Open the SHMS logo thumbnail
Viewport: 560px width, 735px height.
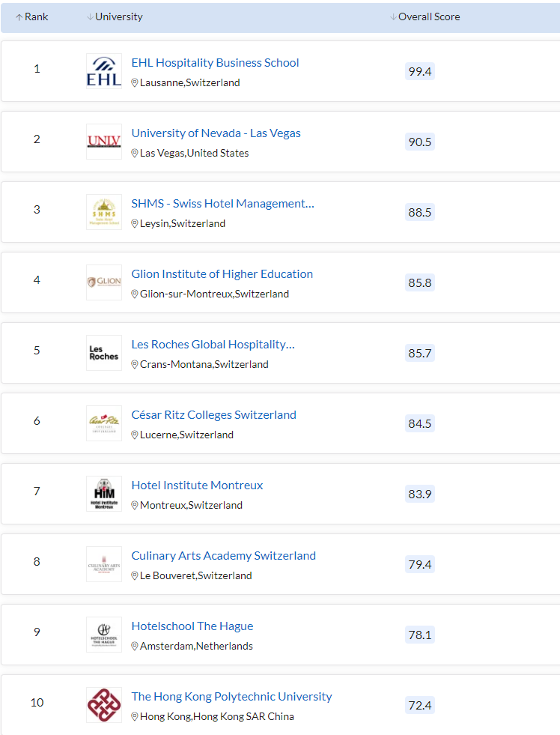(x=104, y=212)
